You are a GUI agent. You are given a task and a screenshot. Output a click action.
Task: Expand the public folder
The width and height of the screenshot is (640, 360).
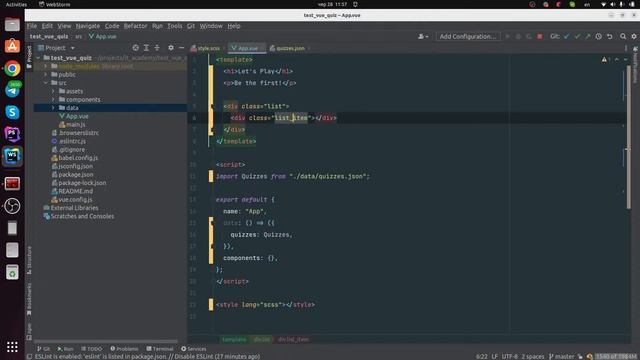click(x=46, y=75)
